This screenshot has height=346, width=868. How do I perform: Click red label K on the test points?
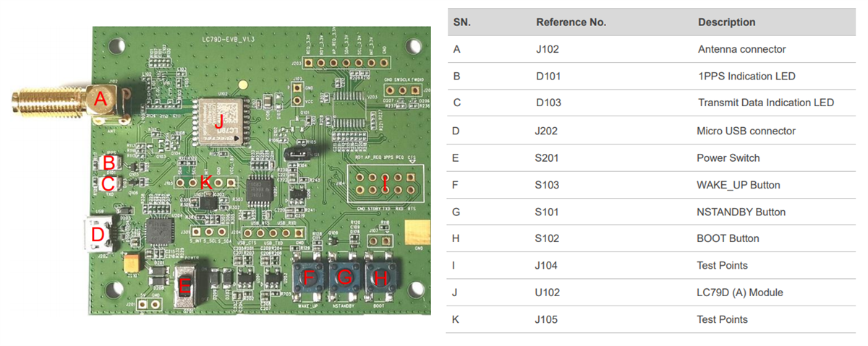(x=205, y=182)
